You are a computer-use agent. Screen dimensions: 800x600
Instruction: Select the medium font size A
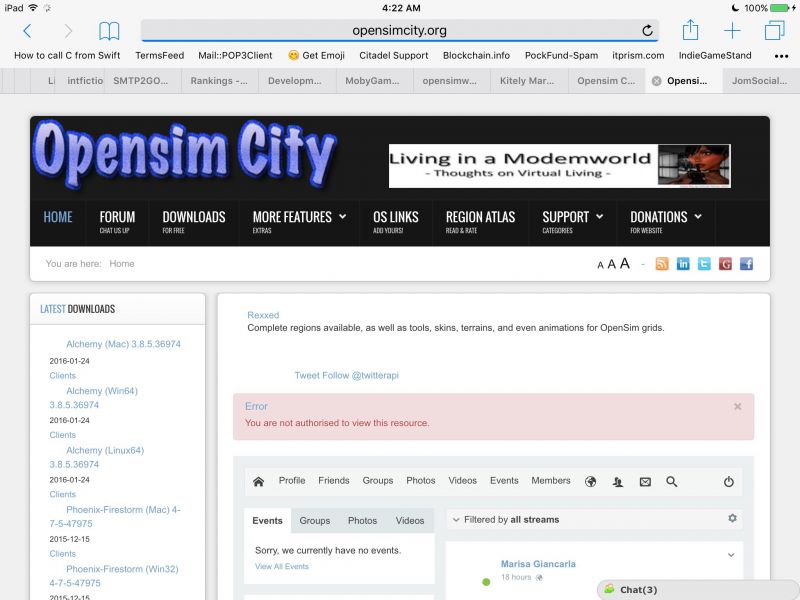coord(611,264)
